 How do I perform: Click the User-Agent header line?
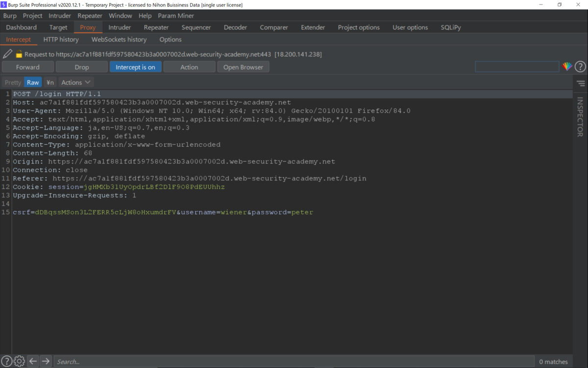pos(212,110)
